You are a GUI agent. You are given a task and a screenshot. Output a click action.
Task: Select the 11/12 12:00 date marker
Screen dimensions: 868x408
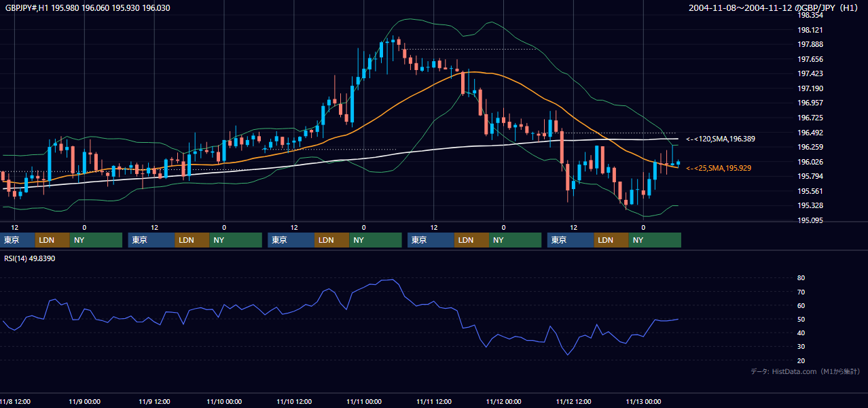coord(574,401)
